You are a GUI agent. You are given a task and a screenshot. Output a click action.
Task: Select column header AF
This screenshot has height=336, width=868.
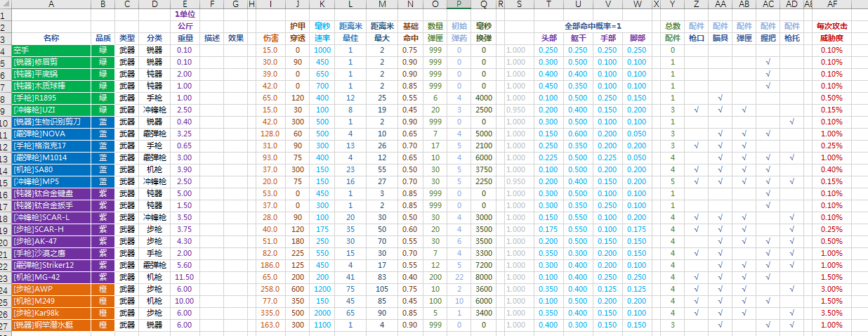832,4
